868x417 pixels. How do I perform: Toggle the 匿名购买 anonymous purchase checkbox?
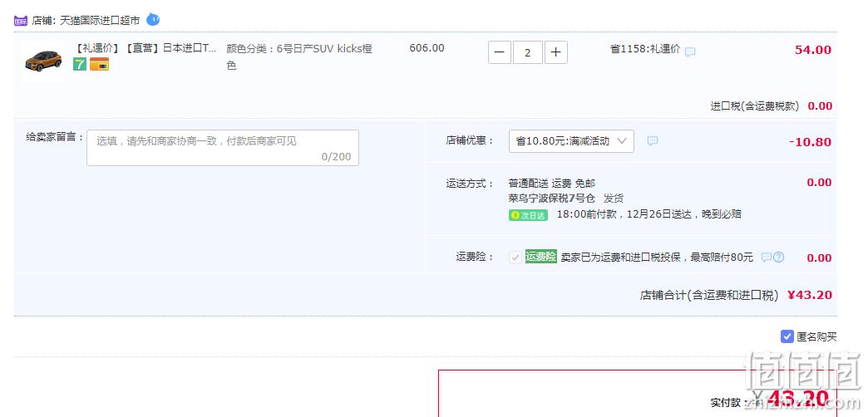click(787, 336)
